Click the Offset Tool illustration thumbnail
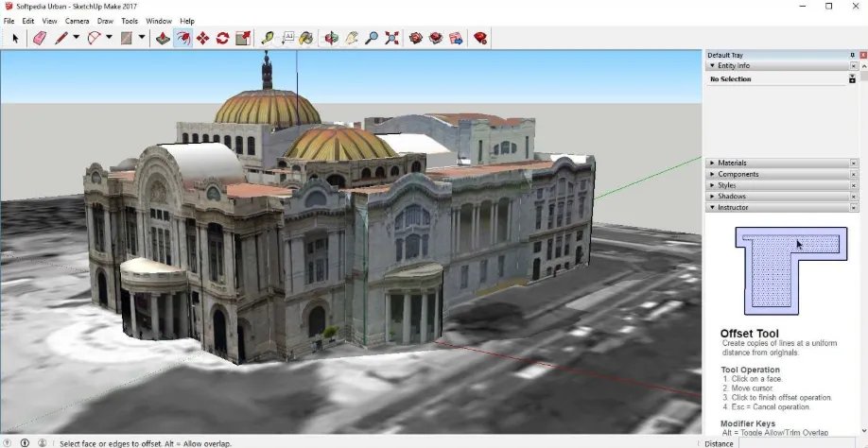The height and width of the screenshot is (448, 868). pyautogui.click(x=791, y=271)
